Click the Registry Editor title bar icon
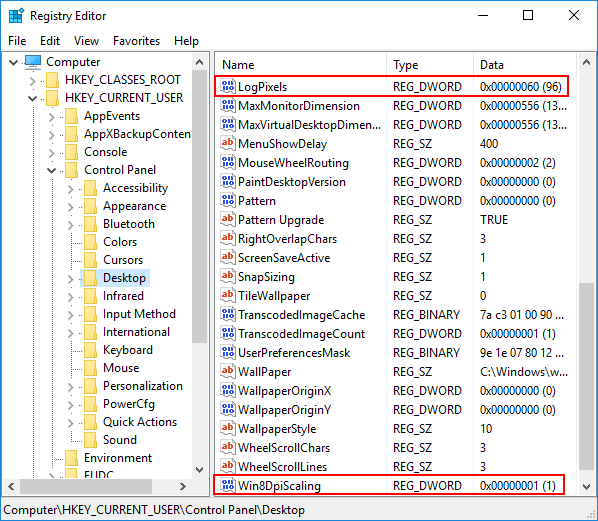This screenshot has width=598, height=521. click(x=16, y=16)
